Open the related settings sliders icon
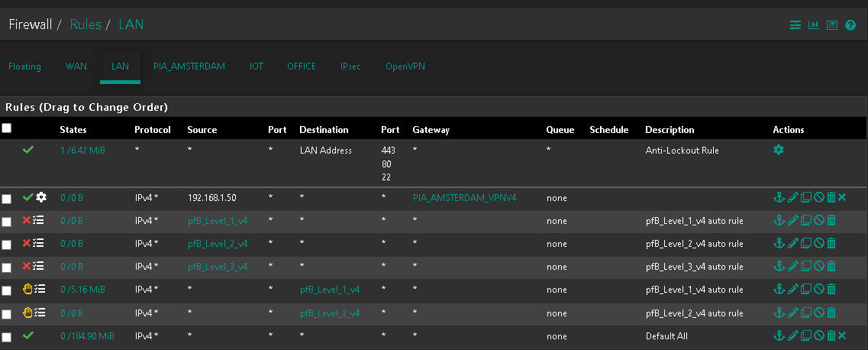The width and height of the screenshot is (868, 350). tap(795, 25)
